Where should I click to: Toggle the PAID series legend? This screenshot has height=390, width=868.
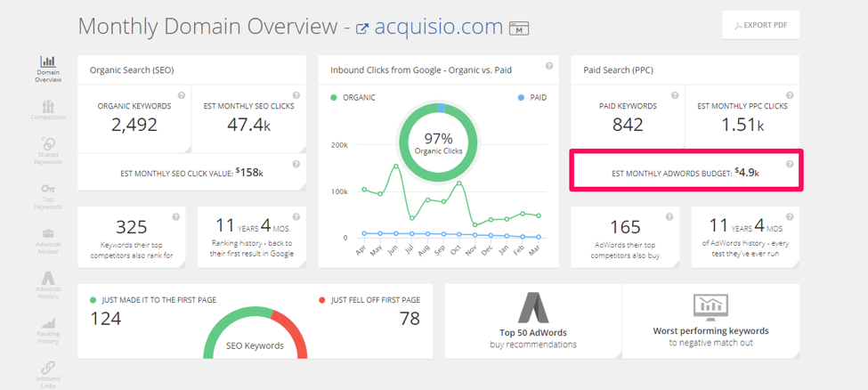click(x=532, y=98)
